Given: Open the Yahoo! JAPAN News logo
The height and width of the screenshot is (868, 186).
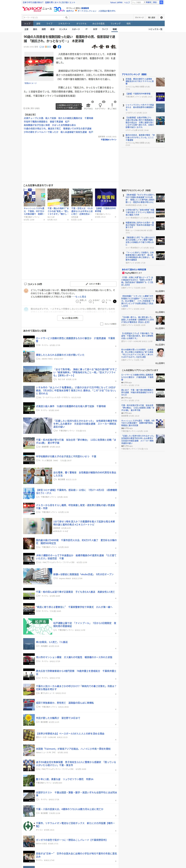Looking at the screenshot, I should coord(37,9).
